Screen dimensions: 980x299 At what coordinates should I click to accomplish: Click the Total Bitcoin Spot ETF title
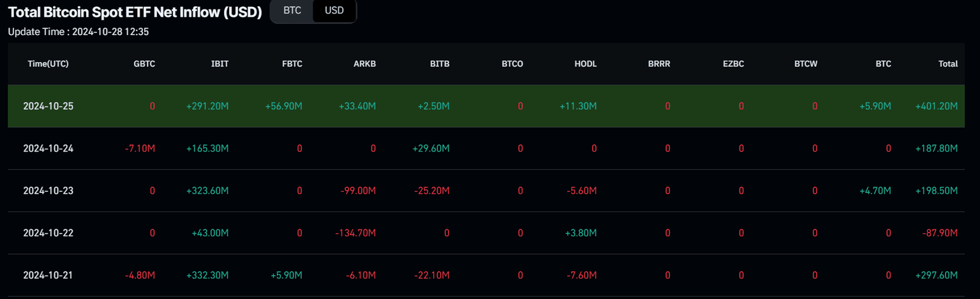click(135, 12)
